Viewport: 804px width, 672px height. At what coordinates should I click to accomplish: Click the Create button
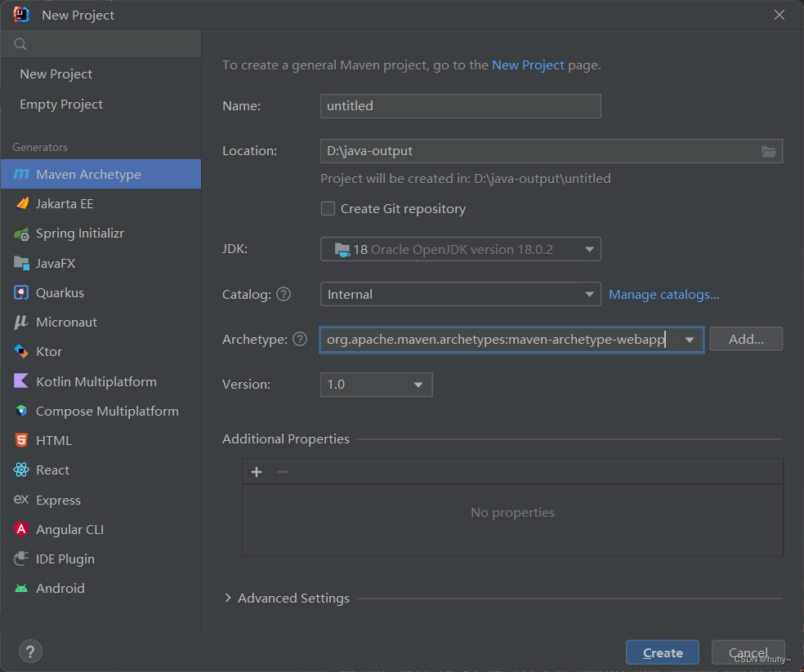663,652
